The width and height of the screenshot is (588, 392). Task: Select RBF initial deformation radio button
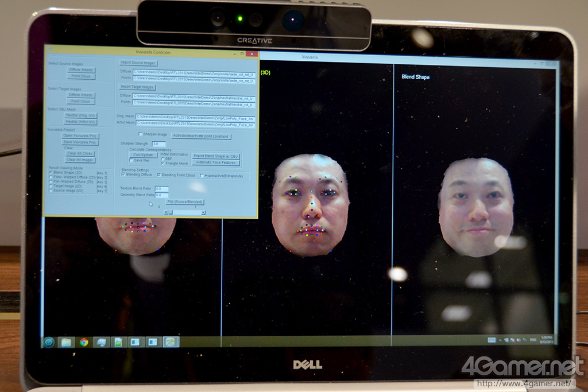(x=163, y=159)
